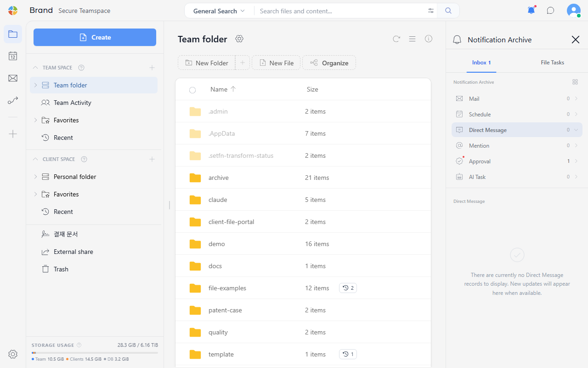The width and height of the screenshot is (588, 368).
Task: Switch to File Tasks tab
Action: [x=552, y=63]
